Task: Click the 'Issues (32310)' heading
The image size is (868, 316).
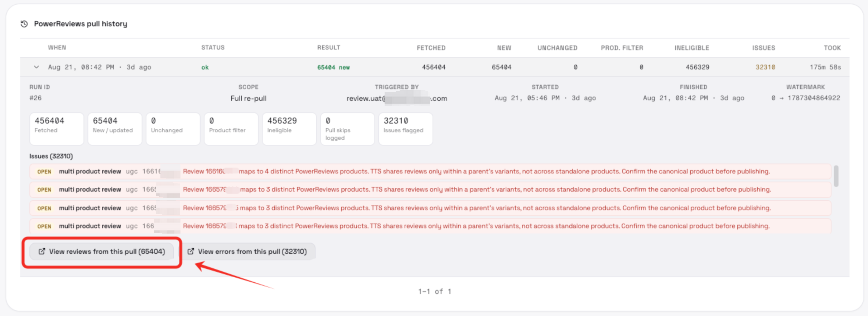Action: point(51,156)
